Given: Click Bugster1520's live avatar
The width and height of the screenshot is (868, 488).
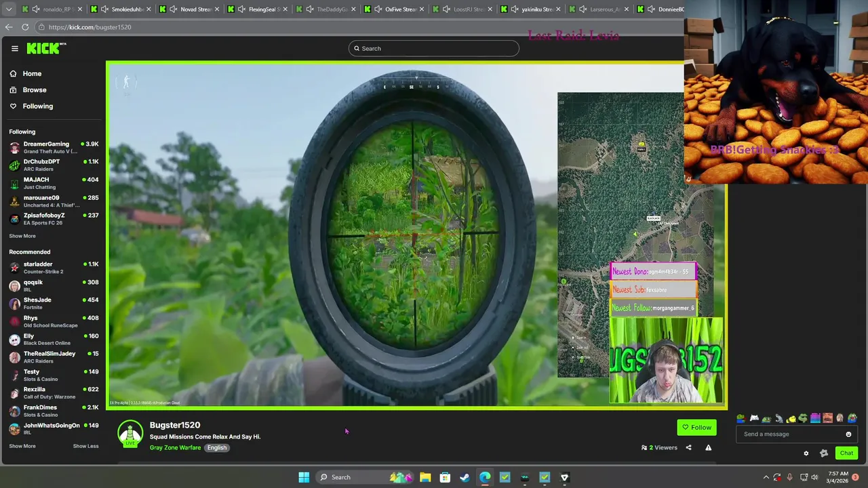Looking at the screenshot, I should (x=130, y=434).
